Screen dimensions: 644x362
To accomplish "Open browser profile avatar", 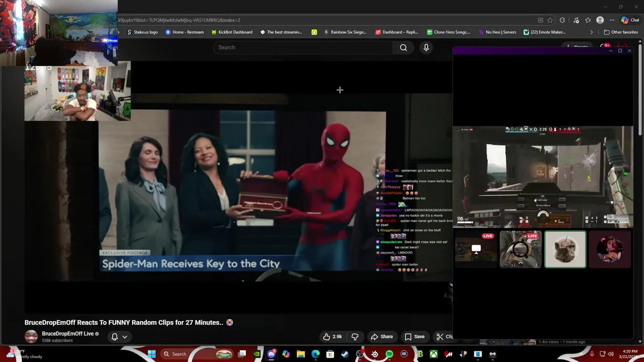I will pyautogui.click(x=600, y=20).
